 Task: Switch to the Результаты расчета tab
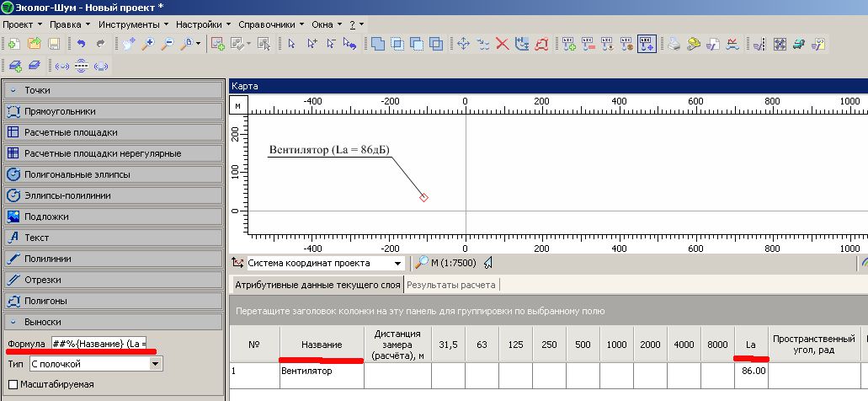[x=450, y=285]
